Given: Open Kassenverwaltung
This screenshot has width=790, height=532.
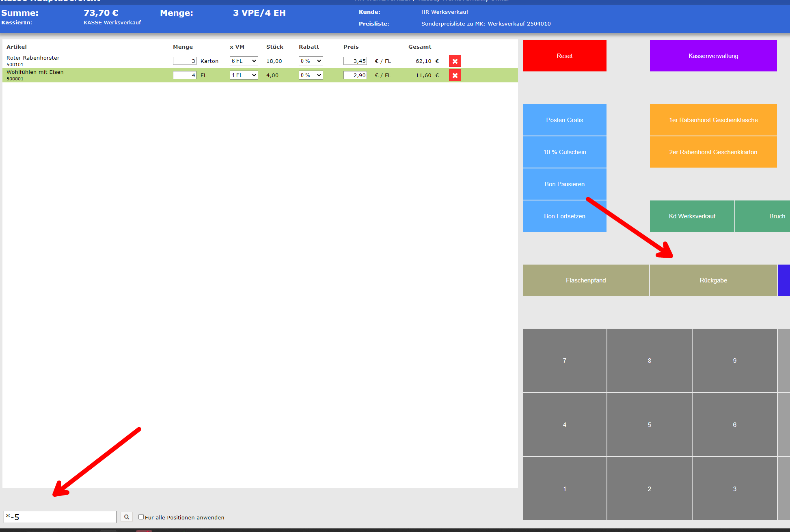Looking at the screenshot, I should tap(713, 56).
